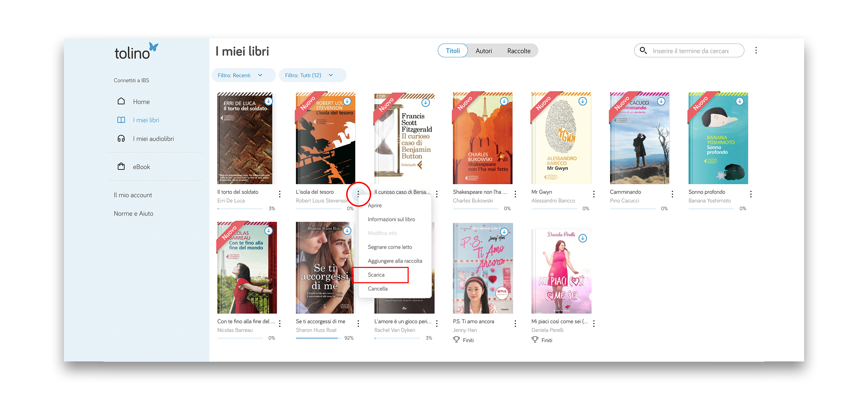This screenshot has height=400, width=868.
Task: Click author name Banana Yoshimoto
Action: click(710, 201)
